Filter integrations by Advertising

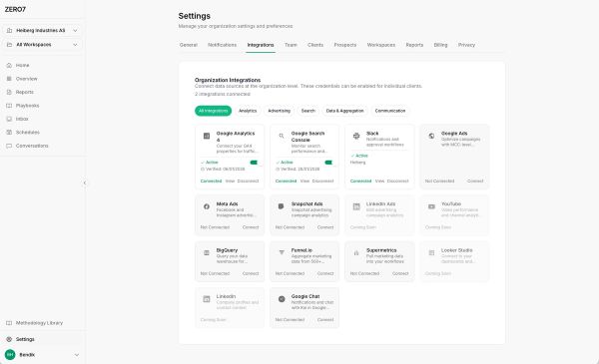[279, 111]
